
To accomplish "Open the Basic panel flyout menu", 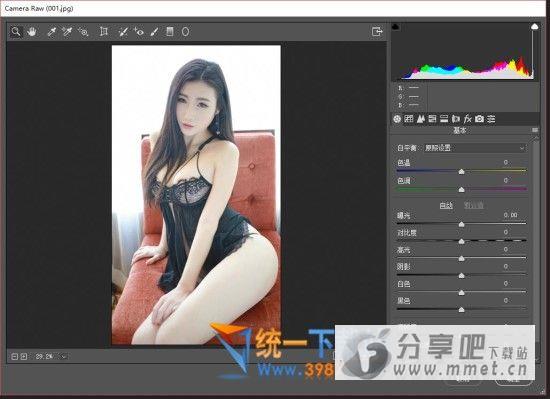I will [535, 130].
